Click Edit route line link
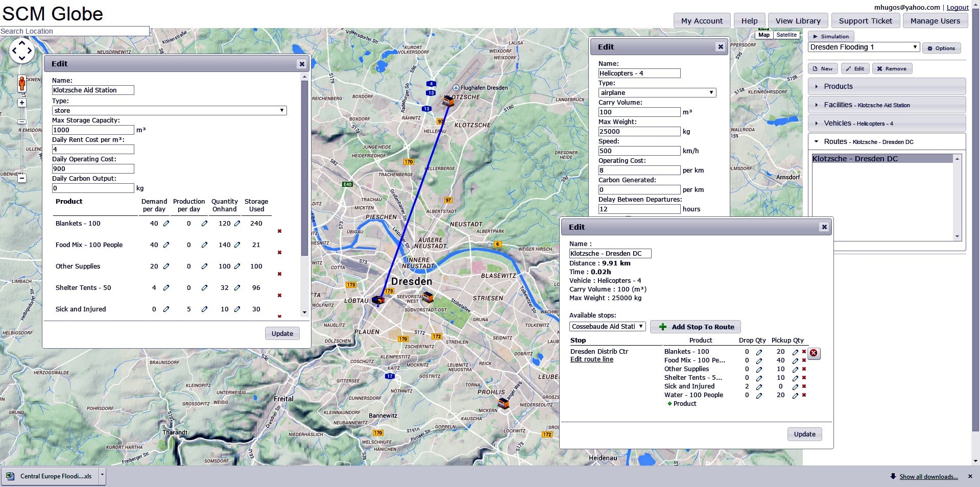 click(591, 359)
